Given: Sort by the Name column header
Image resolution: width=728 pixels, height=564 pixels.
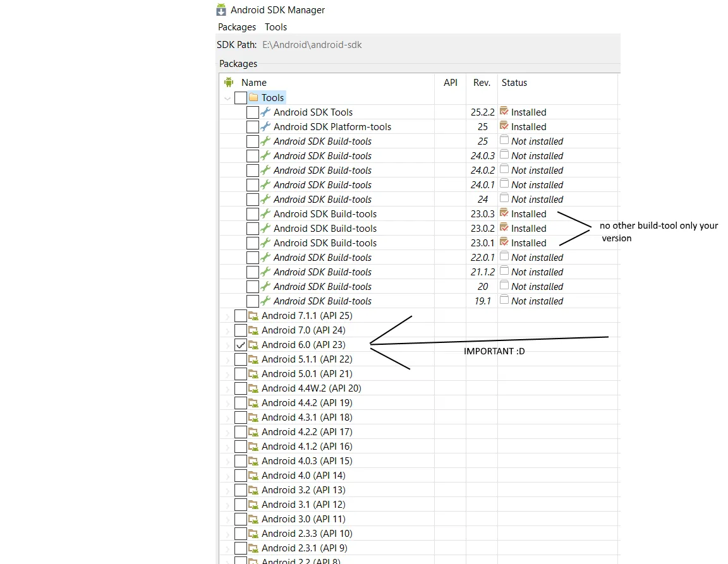Looking at the screenshot, I should pos(254,83).
